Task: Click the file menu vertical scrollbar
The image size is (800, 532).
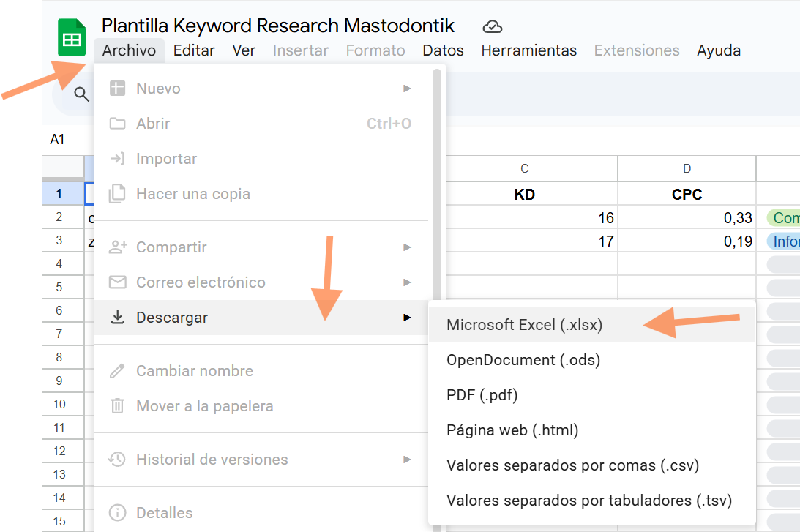Action: pyautogui.click(x=437, y=186)
